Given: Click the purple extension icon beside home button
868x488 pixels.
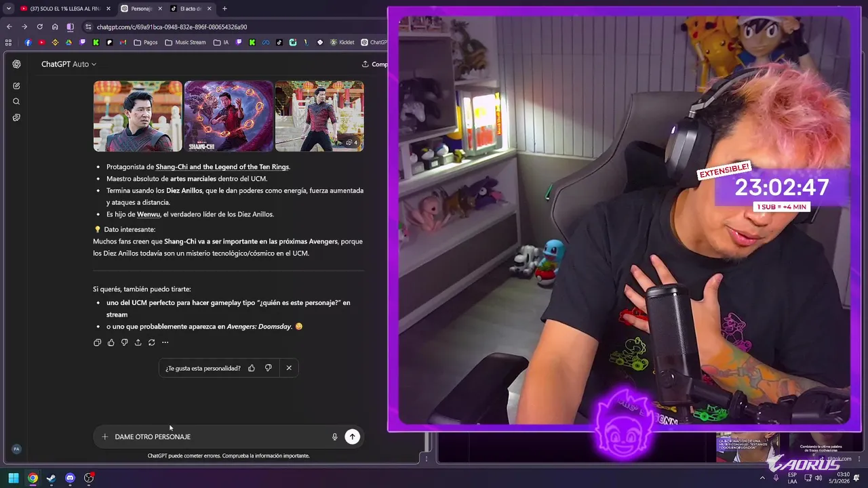Looking at the screenshot, I should [x=70, y=27].
